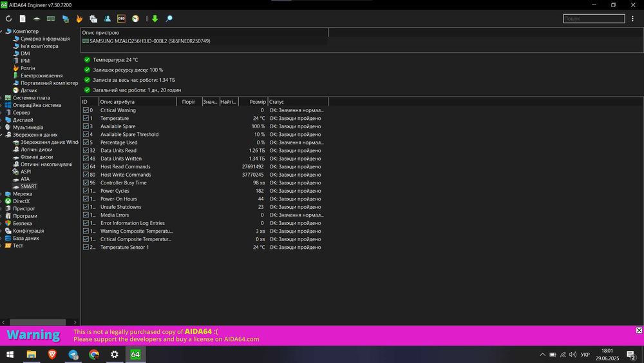Open File Explorer from taskbar
The width and height of the screenshot is (644, 363).
coord(31,354)
